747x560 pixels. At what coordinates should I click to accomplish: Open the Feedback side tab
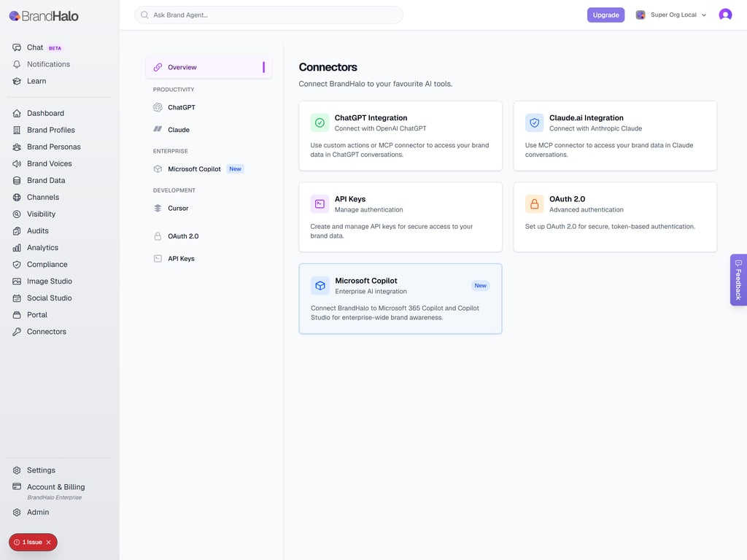pos(738,280)
